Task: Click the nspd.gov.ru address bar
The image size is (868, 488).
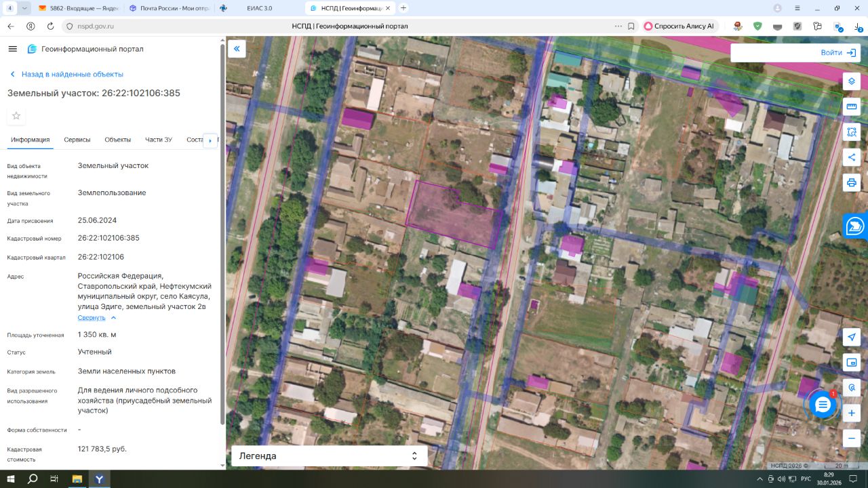Action: 96,26
